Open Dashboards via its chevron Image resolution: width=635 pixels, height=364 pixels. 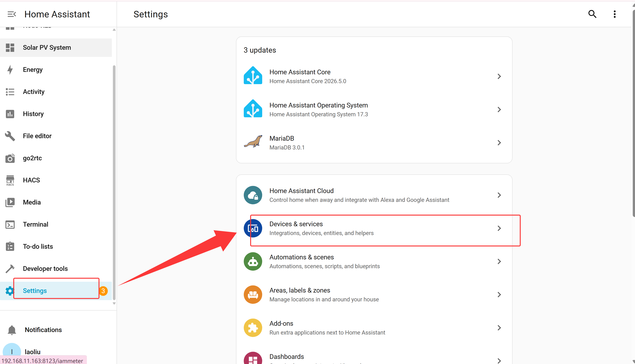click(x=499, y=361)
